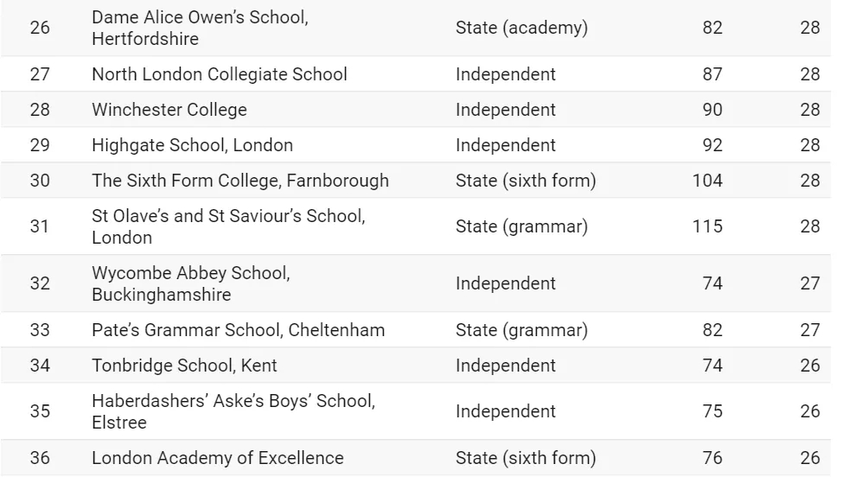
Task: Click St Olave's and St Saviour's School
Action: click(x=228, y=226)
